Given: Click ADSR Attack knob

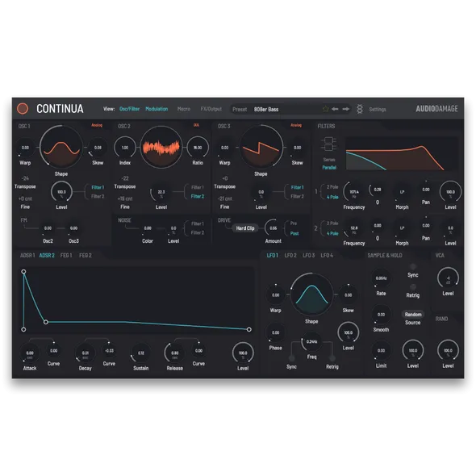Looking at the screenshot, I should pos(30,353).
